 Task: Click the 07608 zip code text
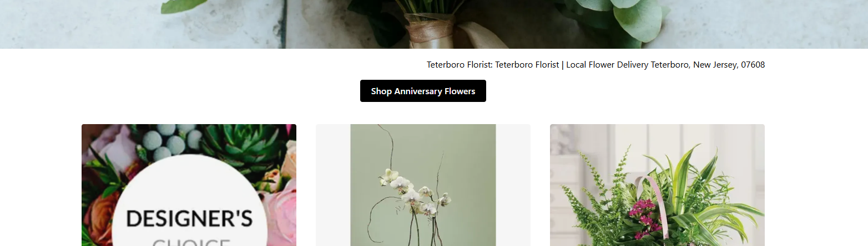click(x=753, y=65)
